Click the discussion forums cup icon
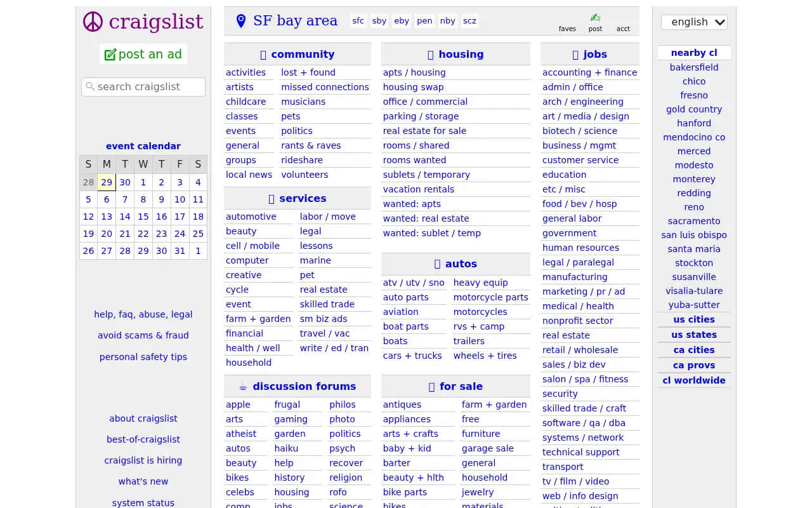Viewport: 812px width, 508px height. pyautogui.click(x=243, y=386)
